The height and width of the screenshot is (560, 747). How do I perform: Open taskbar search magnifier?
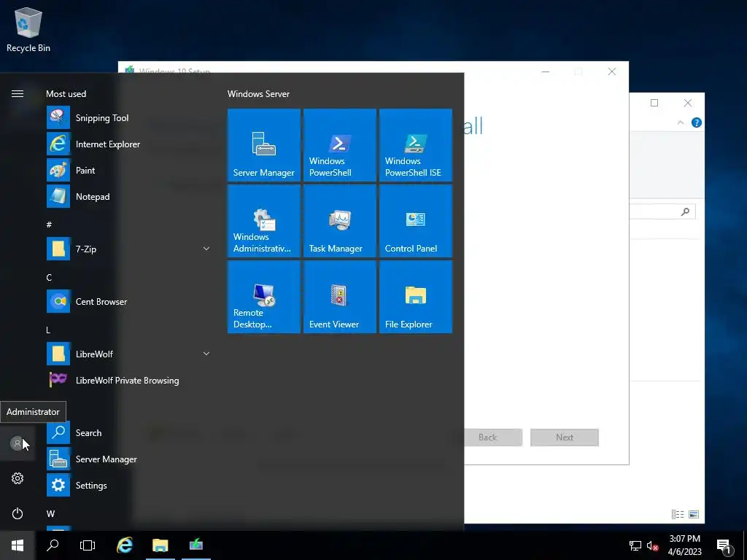coord(53,545)
